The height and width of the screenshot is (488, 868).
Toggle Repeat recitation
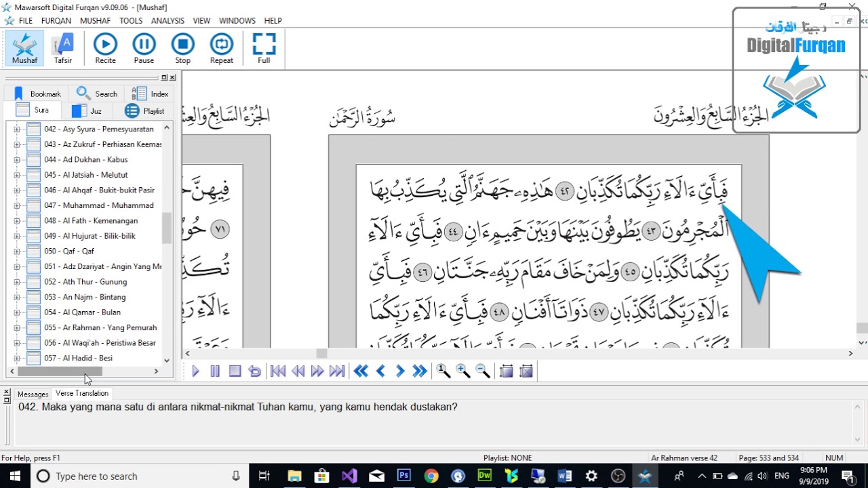coord(222,48)
